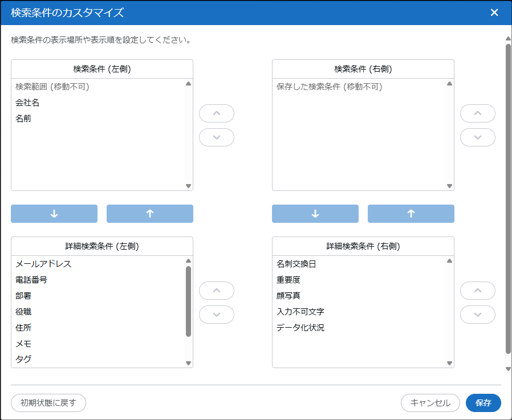512x420 pixels.
Task: Click move-down chevron beside 検索条件 (右側) list
Action: pyautogui.click(x=478, y=137)
